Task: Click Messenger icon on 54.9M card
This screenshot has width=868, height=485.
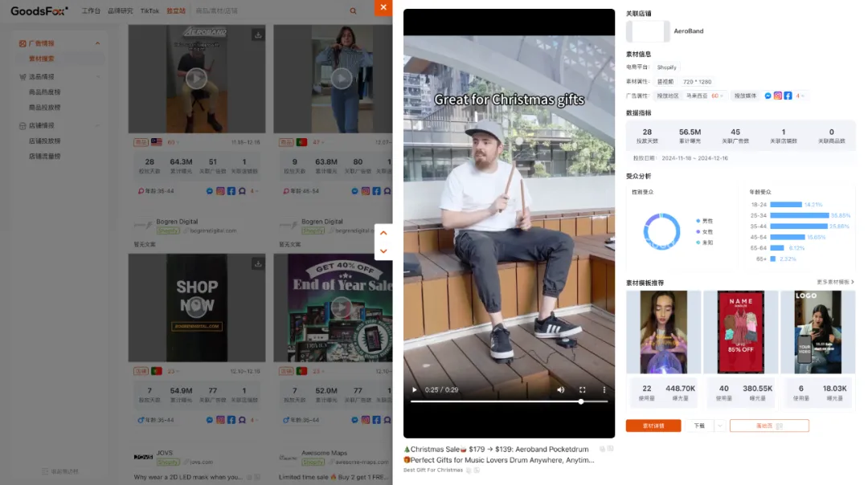Action: pos(209,420)
